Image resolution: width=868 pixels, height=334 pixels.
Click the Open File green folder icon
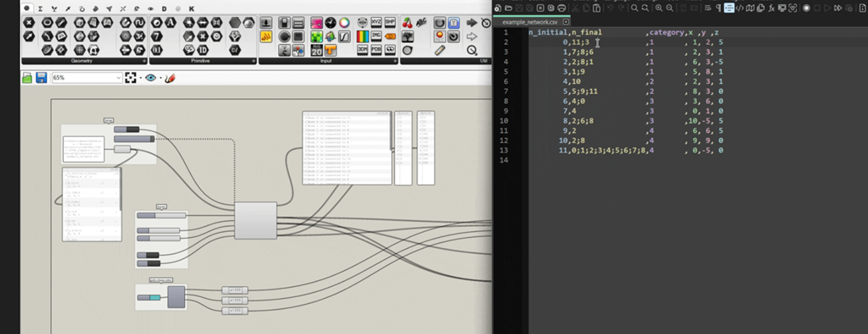27,78
